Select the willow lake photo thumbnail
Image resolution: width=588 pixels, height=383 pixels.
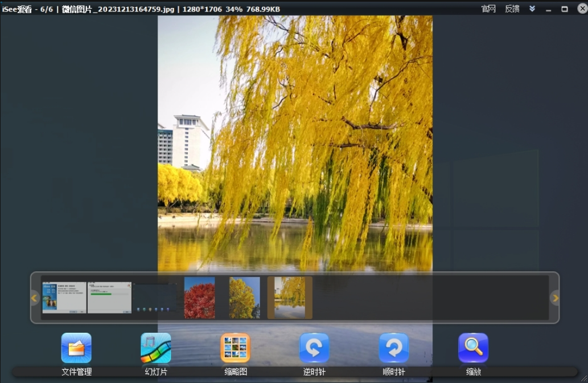coord(289,298)
